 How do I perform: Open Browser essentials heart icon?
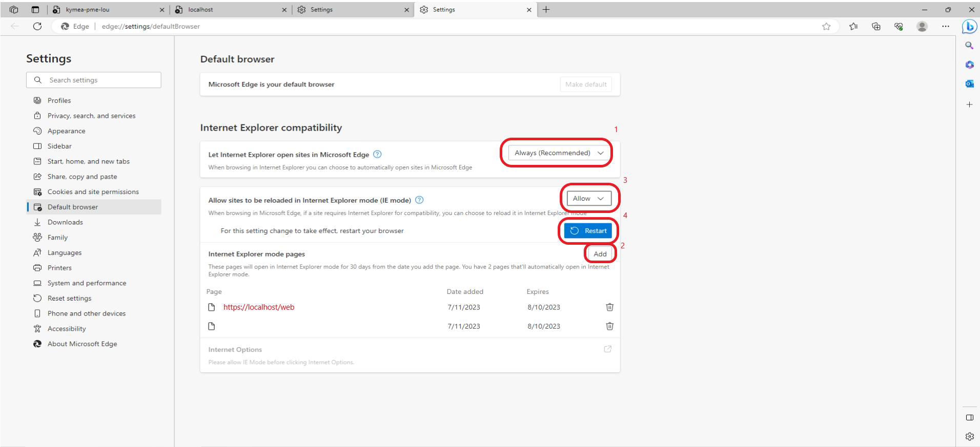tap(899, 26)
